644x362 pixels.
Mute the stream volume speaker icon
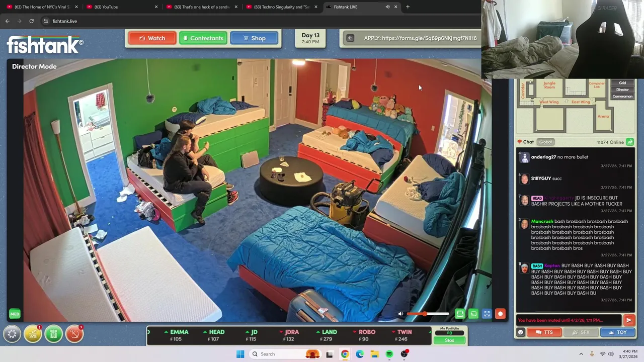(400, 314)
